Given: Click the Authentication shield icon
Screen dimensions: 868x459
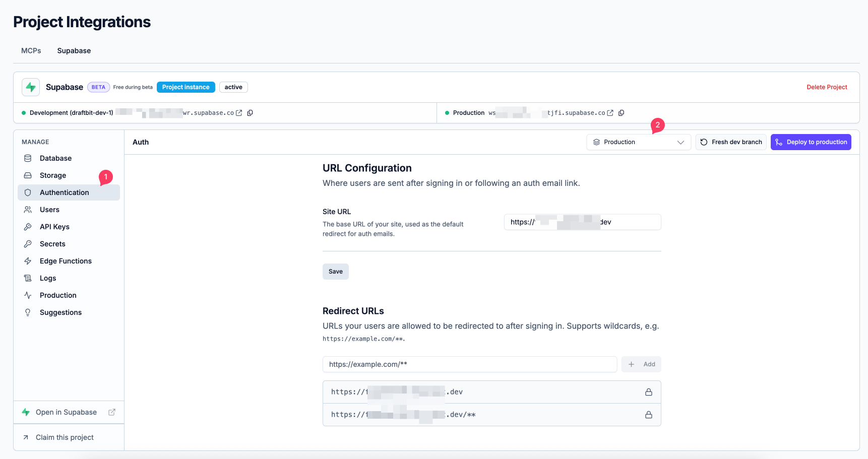Looking at the screenshot, I should [28, 192].
